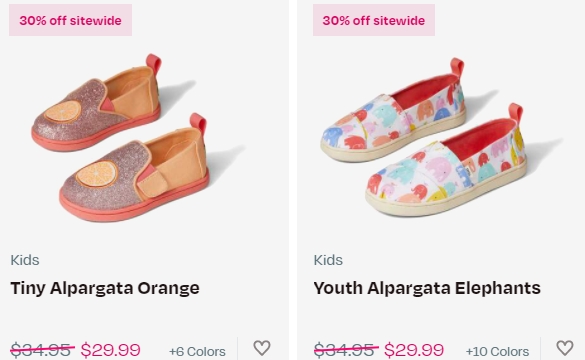Image resolution: width=585 pixels, height=360 pixels.
Task: Click the orange slice patch on the front shoe
Action: point(97,174)
